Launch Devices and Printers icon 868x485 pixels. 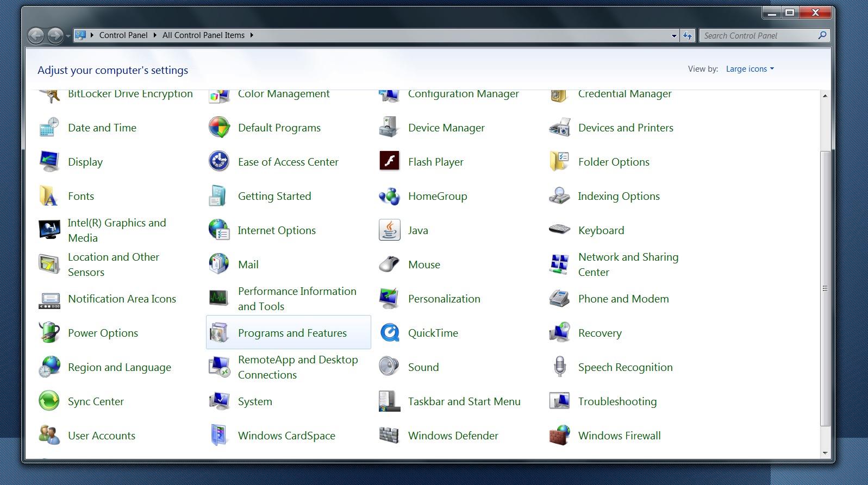560,128
